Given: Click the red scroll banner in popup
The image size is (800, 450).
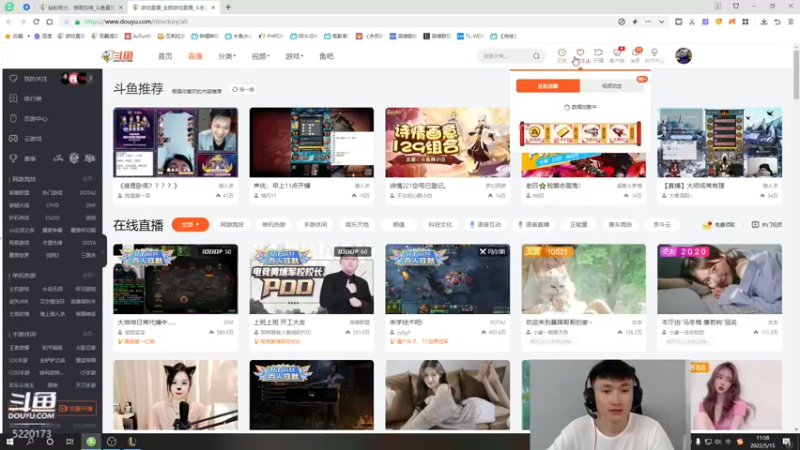Looking at the screenshot, I should click(x=580, y=133).
